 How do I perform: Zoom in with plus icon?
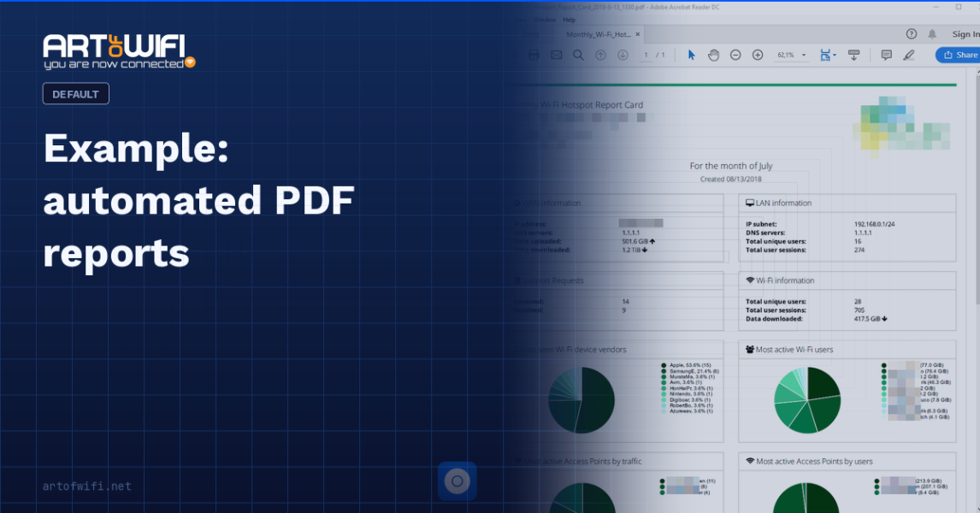pyautogui.click(x=758, y=55)
